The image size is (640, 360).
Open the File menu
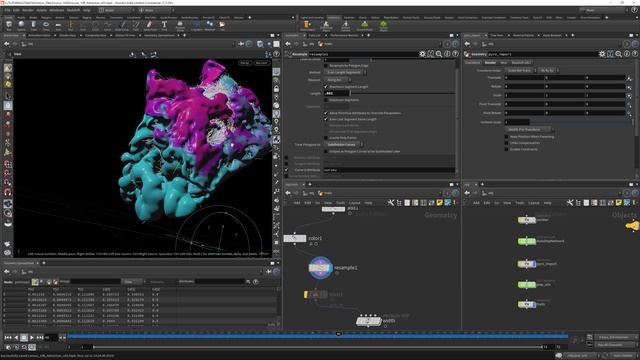[x=7, y=10]
